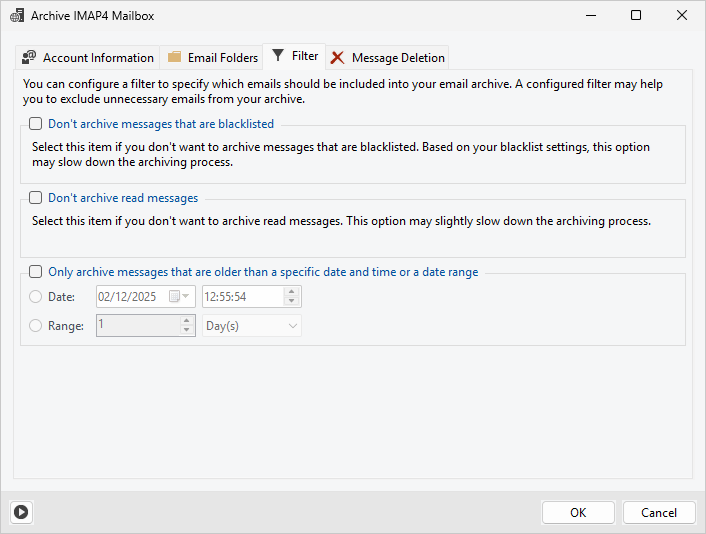Click the Range number spinner arrows
The height and width of the screenshot is (534, 706).
pyautogui.click(x=187, y=326)
